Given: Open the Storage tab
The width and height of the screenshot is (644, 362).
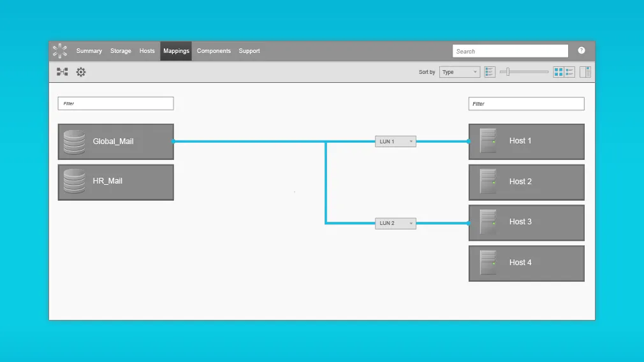Looking at the screenshot, I should (x=121, y=51).
